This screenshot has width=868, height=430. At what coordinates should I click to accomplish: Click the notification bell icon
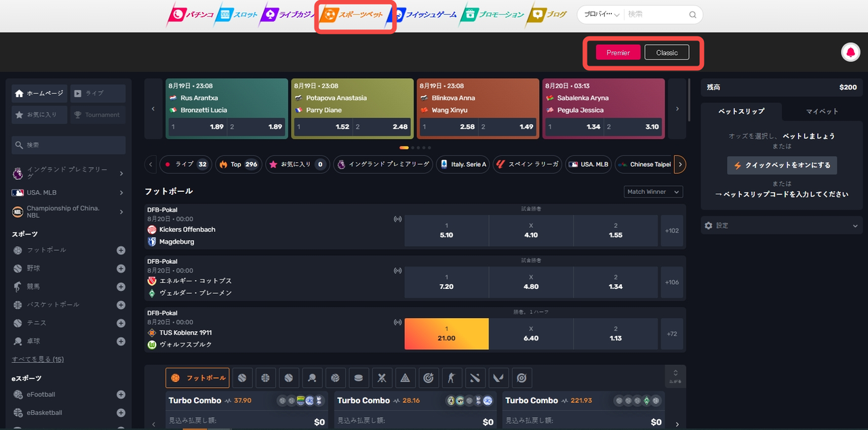[850, 52]
